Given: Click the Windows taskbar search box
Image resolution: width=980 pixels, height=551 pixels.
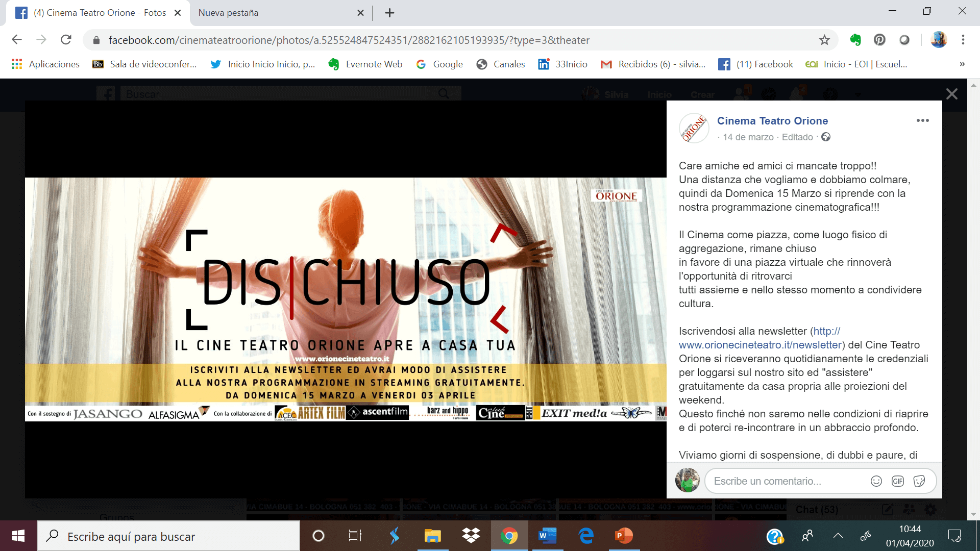Looking at the screenshot, I should click(x=168, y=536).
